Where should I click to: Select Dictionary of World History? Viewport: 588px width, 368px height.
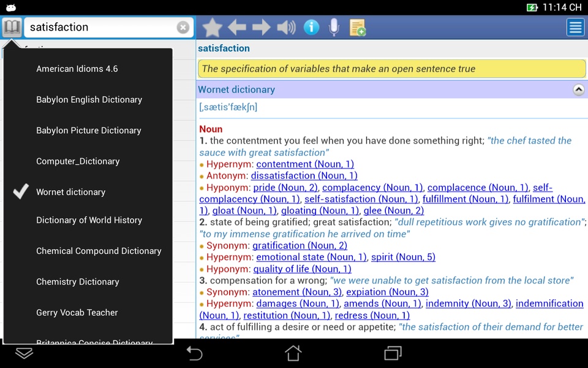point(89,220)
